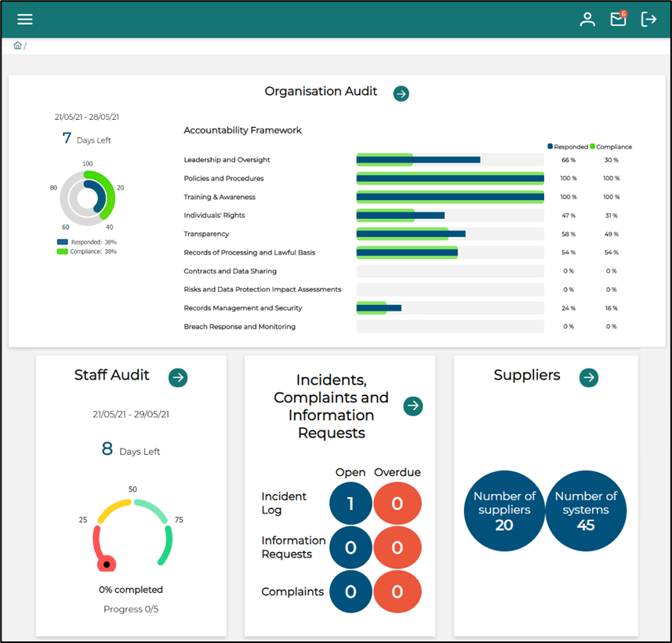The image size is (672, 643).
Task: Open the user profile icon
Action: click(587, 19)
